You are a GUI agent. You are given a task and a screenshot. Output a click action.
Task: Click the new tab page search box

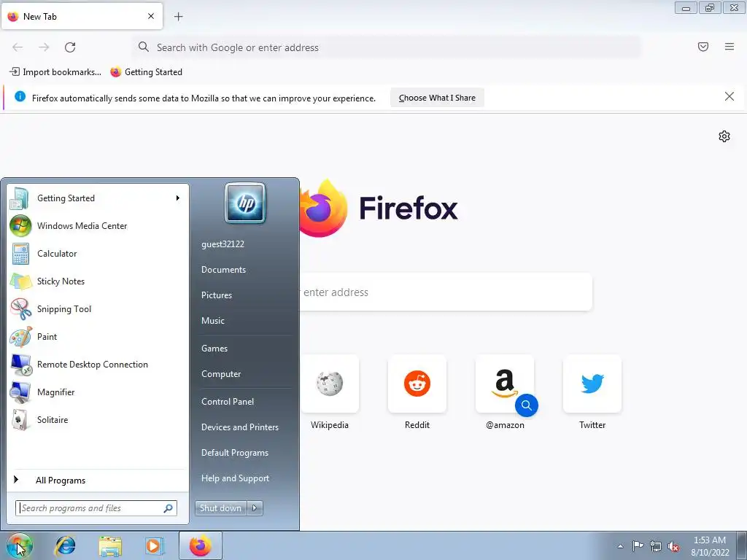click(446, 292)
